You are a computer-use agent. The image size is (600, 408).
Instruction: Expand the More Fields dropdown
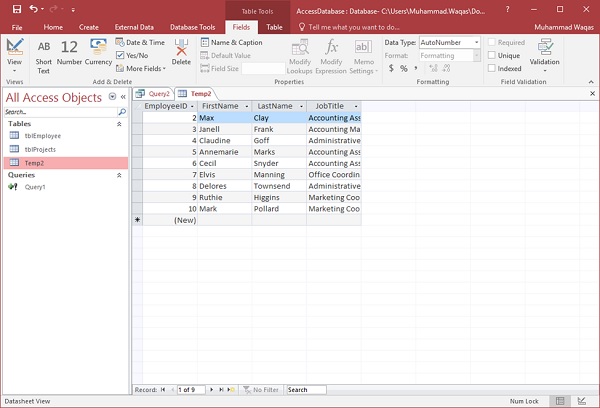pos(145,69)
